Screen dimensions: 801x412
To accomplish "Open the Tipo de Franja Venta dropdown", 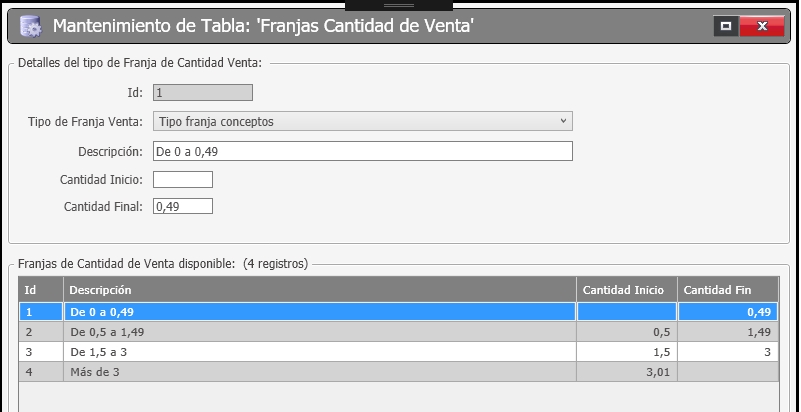I will (363, 122).
